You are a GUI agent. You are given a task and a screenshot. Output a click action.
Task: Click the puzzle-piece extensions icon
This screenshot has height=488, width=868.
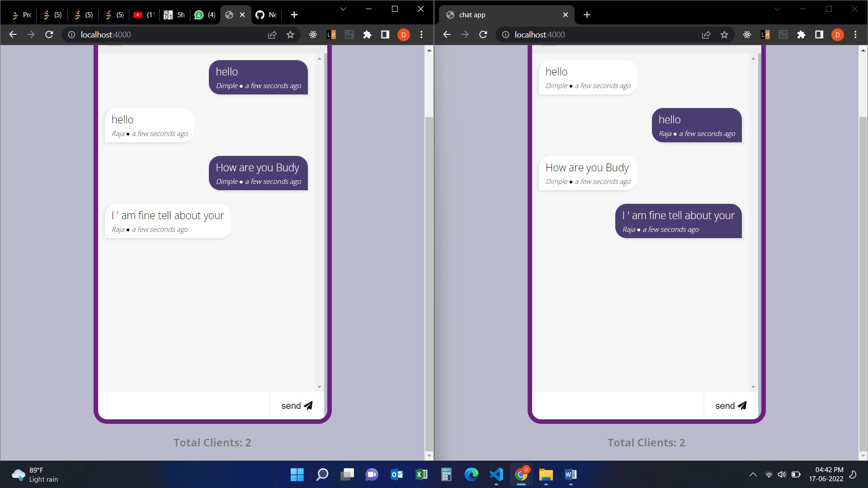(367, 34)
